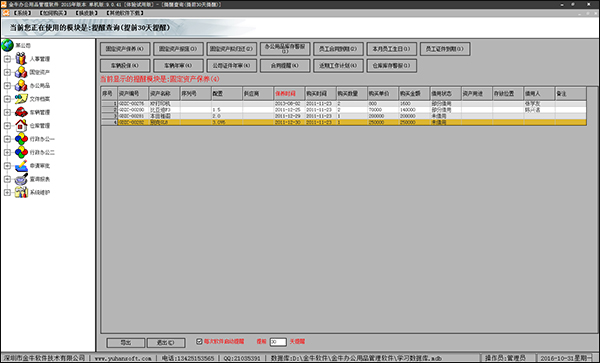Click the 文件档案 note icon
This screenshot has height=363, width=600.
pyautogui.click(x=21, y=99)
